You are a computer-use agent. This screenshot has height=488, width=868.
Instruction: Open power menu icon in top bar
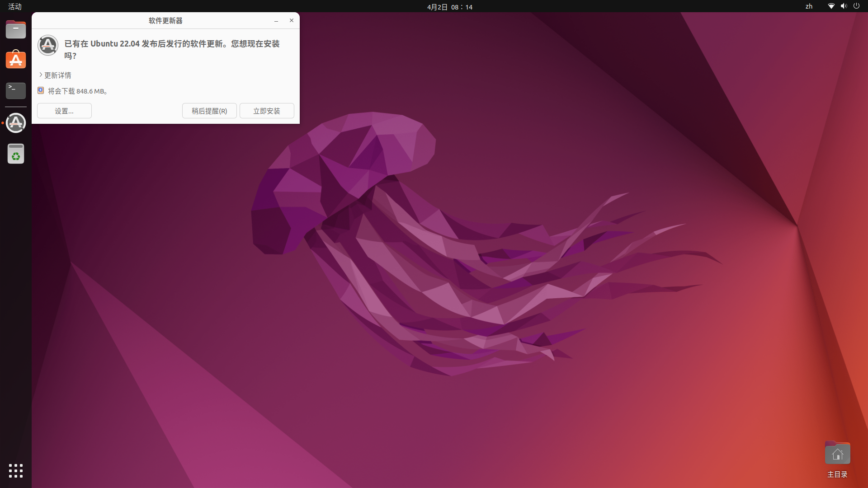click(856, 6)
